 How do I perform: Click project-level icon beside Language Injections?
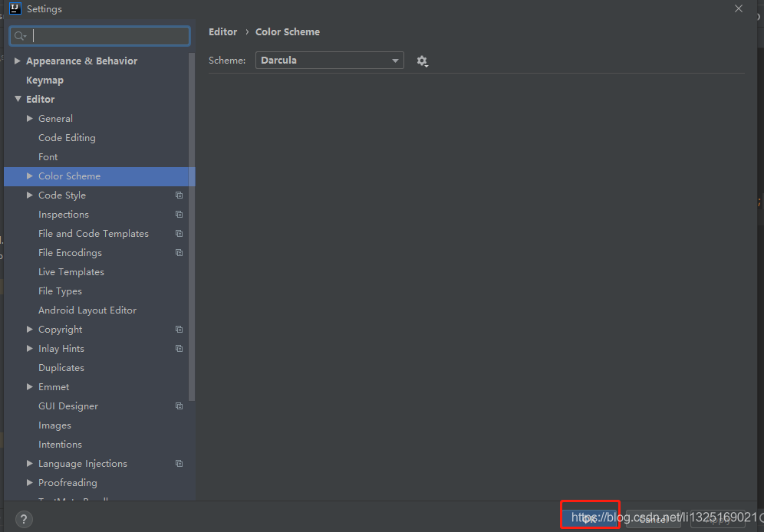point(179,463)
